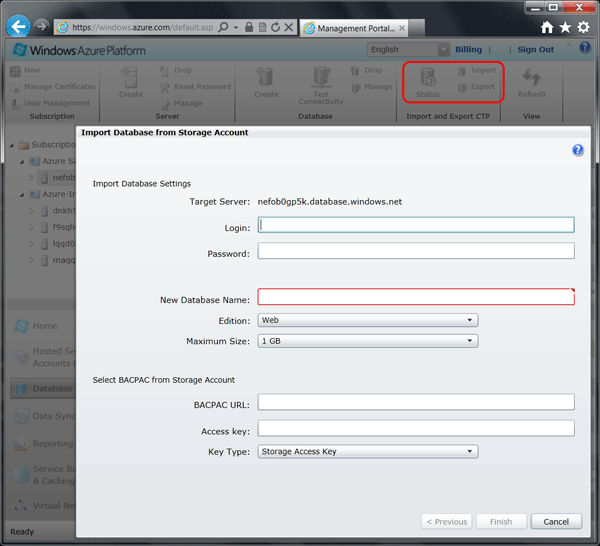This screenshot has height=546, width=600.
Task: Open Virtual Network navigation item
Action: 42,506
